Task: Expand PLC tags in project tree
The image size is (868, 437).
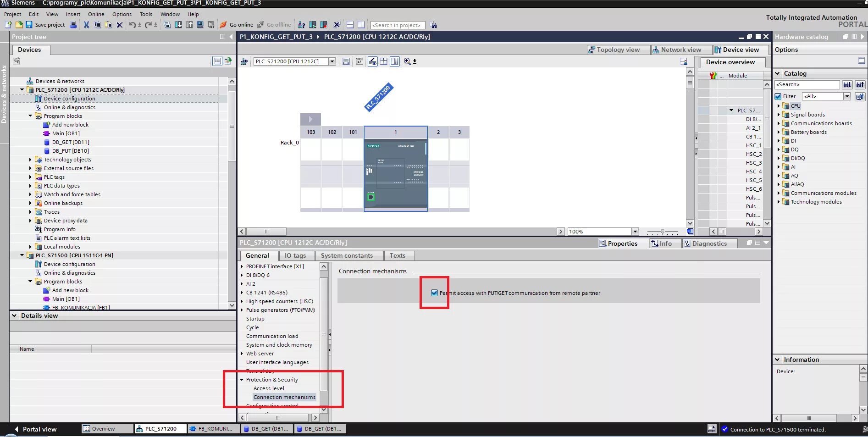Action: coord(30,177)
